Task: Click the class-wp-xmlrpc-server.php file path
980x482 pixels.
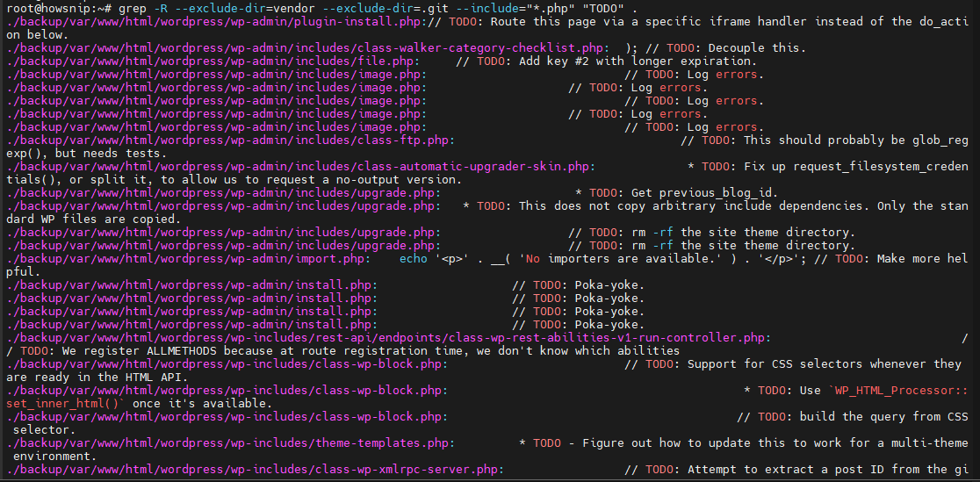Action: pyautogui.click(x=253, y=468)
